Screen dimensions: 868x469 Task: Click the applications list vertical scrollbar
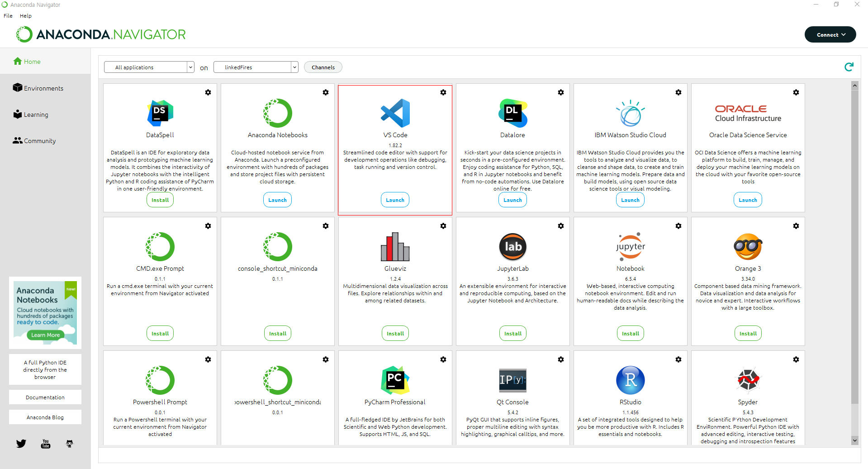(x=854, y=247)
